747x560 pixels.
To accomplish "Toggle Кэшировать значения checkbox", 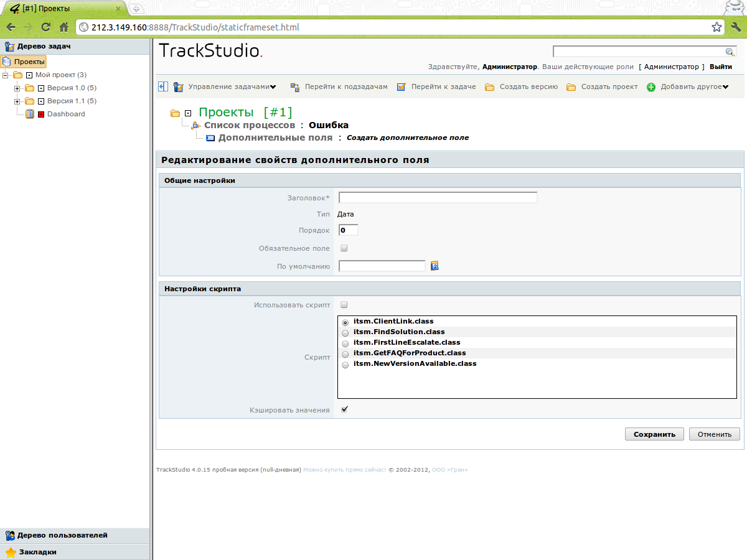I will pos(344,409).
